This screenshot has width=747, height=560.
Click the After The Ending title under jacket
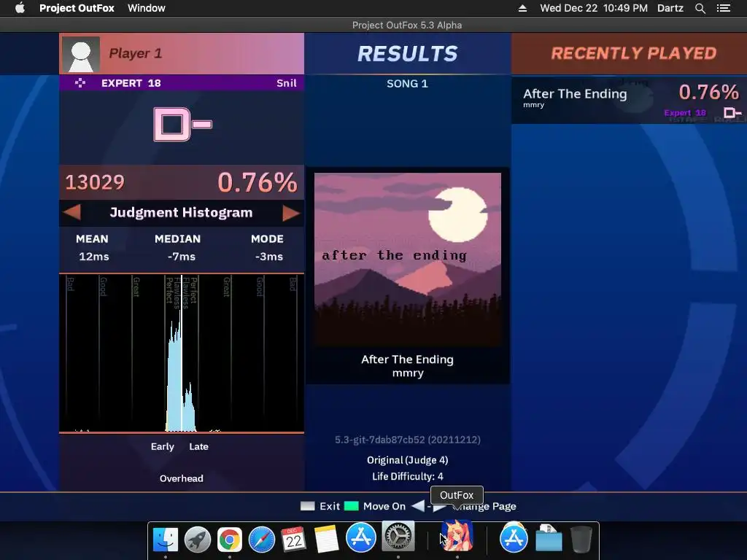tap(407, 359)
